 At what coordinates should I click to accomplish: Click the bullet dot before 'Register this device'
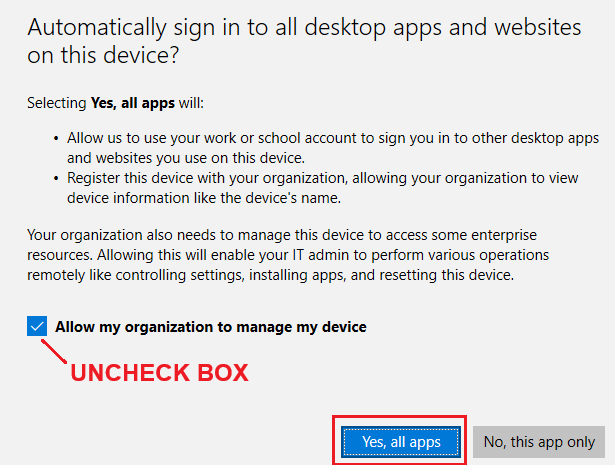pyautogui.click(x=56, y=179)
